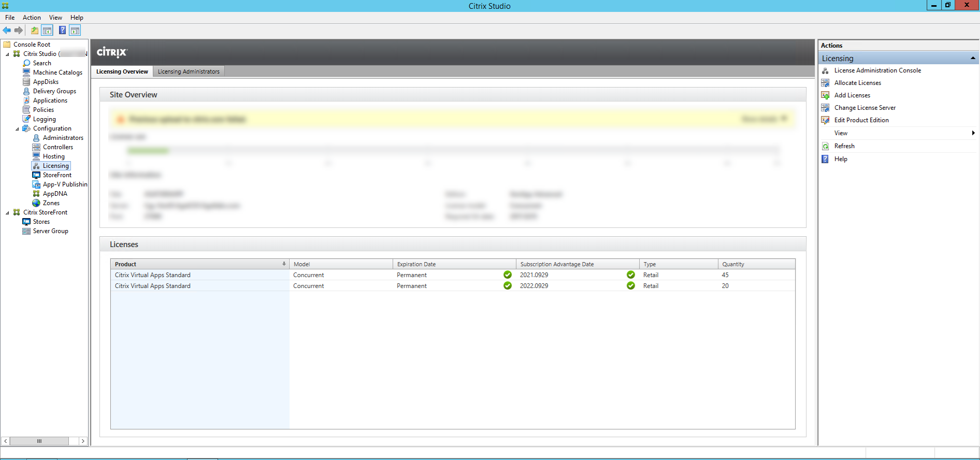Click Show/Hide Console Tree toolbar icon

click(x=47, y=31)
